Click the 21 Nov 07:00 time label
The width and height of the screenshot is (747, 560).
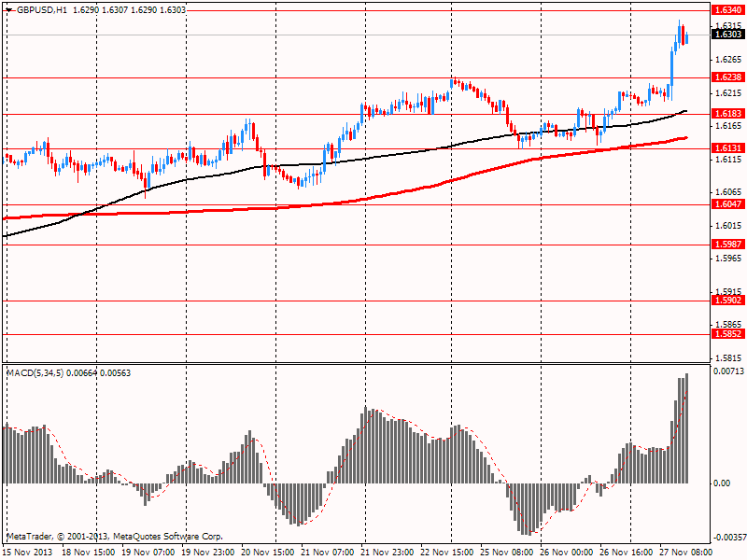(328, 553)
